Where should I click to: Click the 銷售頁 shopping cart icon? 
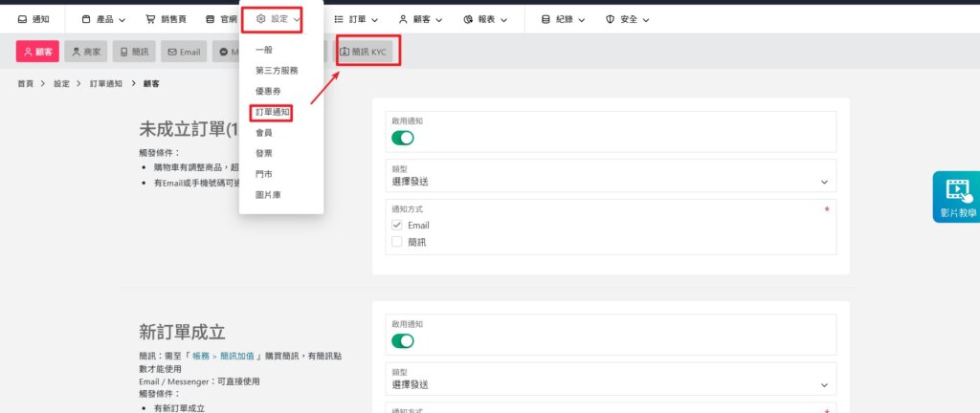pos(150,19)
